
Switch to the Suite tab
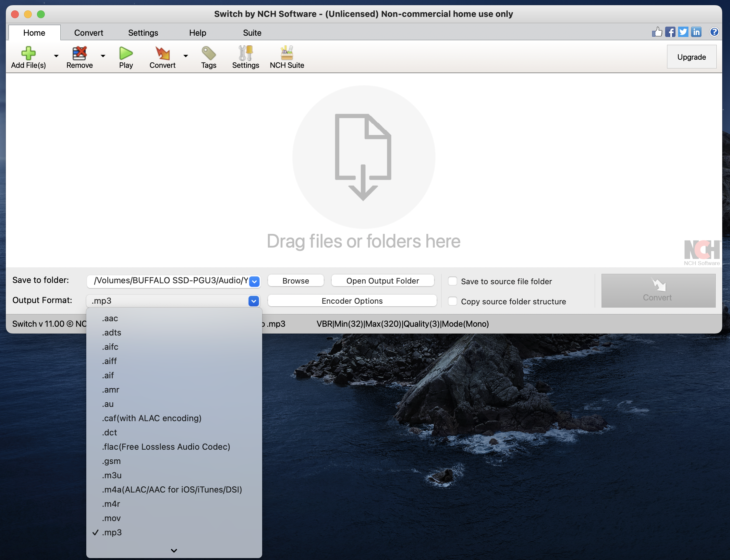click(252, 33)
